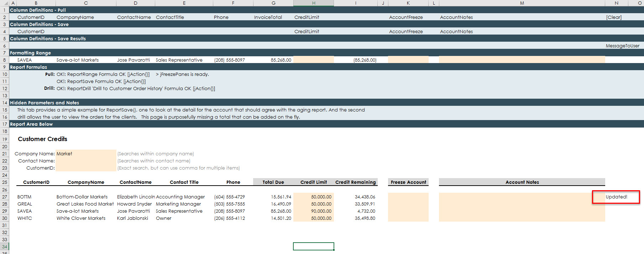Image resolution: width=644 pixels, height=254 pixels.
Task: Click the Freeze Account cell for Great Lakes Food Market
Action: point(408,204)
